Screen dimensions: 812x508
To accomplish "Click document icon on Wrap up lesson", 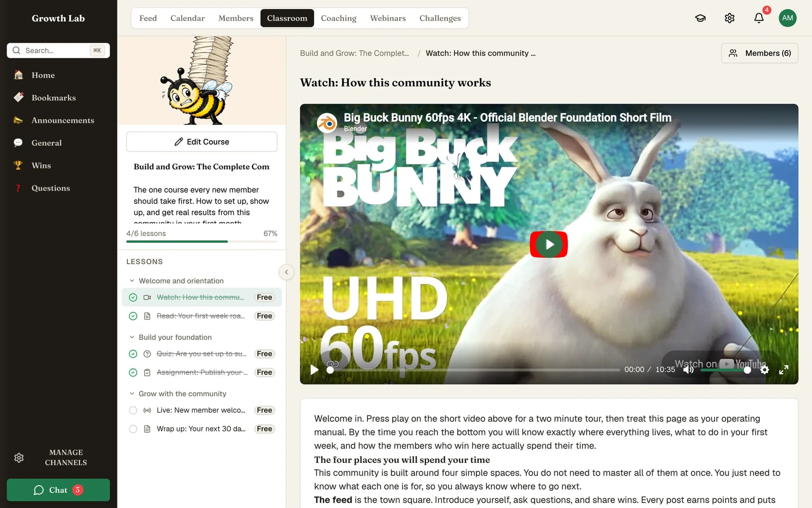I will pos(147,429).
